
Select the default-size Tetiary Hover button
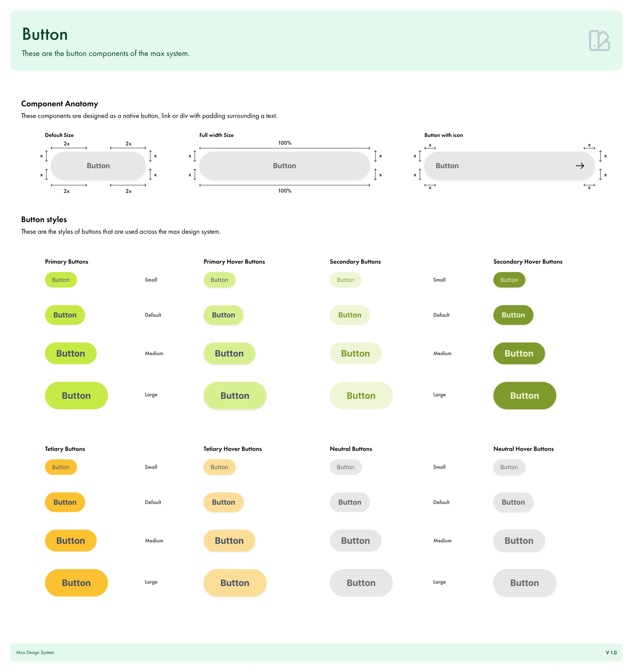[223, 502]
